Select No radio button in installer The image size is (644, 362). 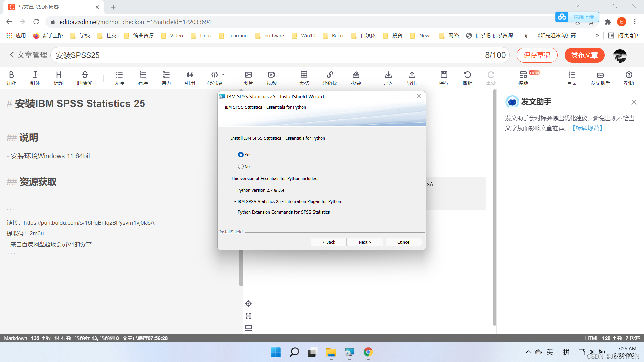tap(241, 166)
